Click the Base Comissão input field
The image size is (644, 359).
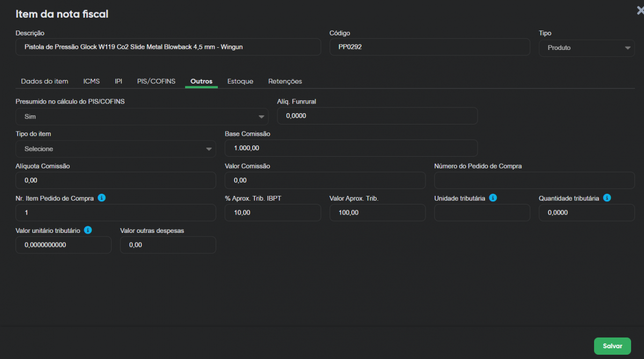click(350, 148)
